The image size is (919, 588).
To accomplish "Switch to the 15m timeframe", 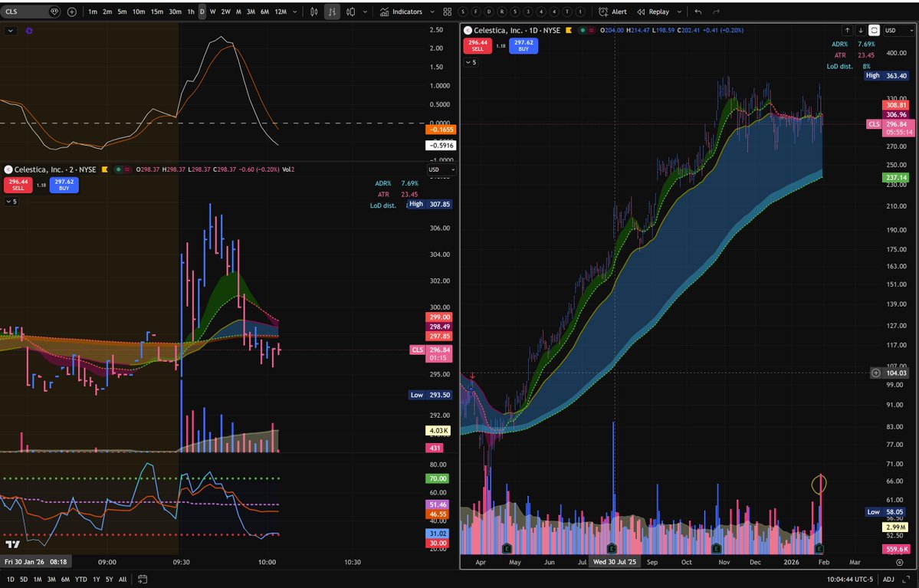I will click(156, 11).
